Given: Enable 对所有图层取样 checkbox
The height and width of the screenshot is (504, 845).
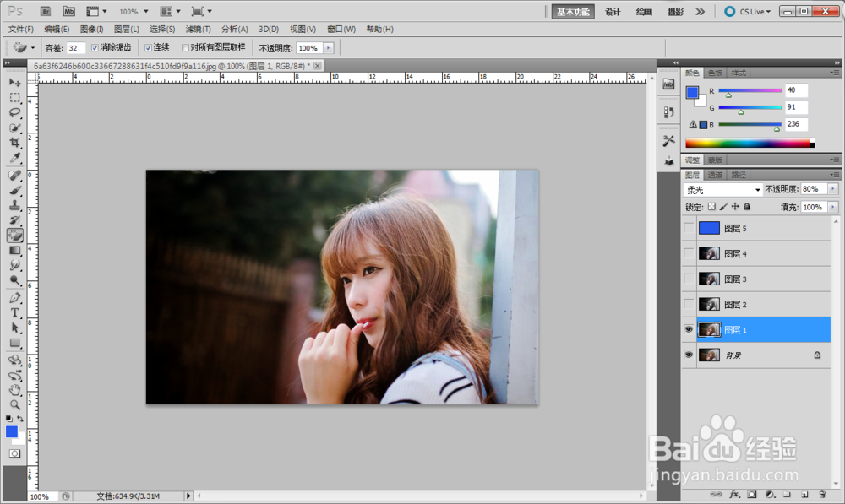Looking at the screenshot, I should (185, 48).
